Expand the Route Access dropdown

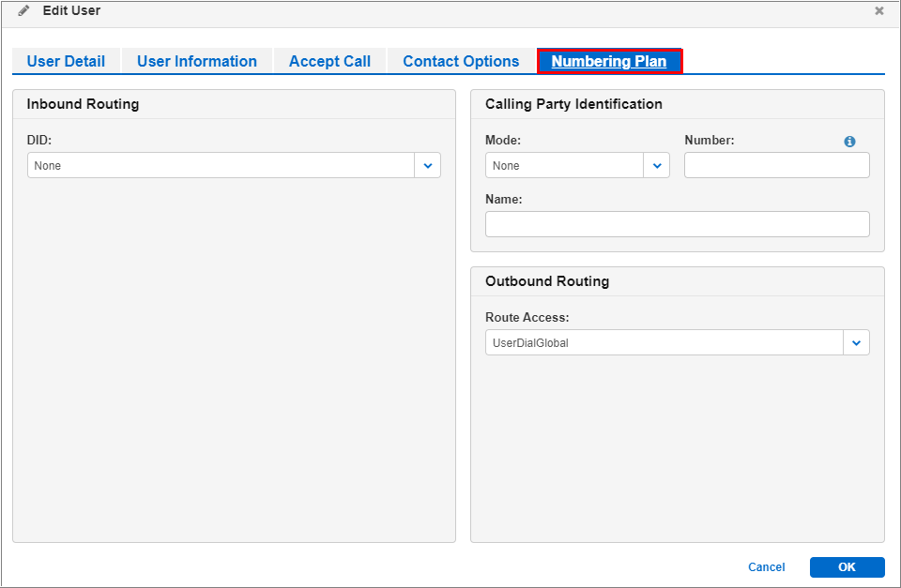click(856, 342)
